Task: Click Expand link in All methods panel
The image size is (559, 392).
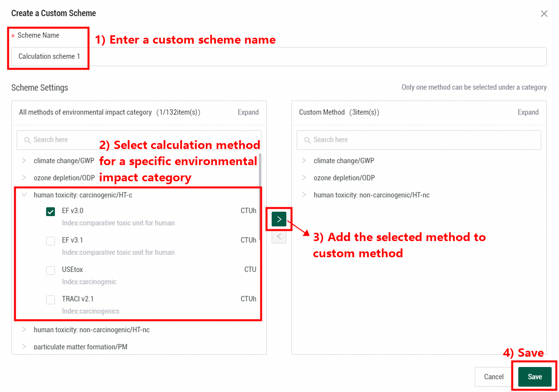Action: point(248,112)
